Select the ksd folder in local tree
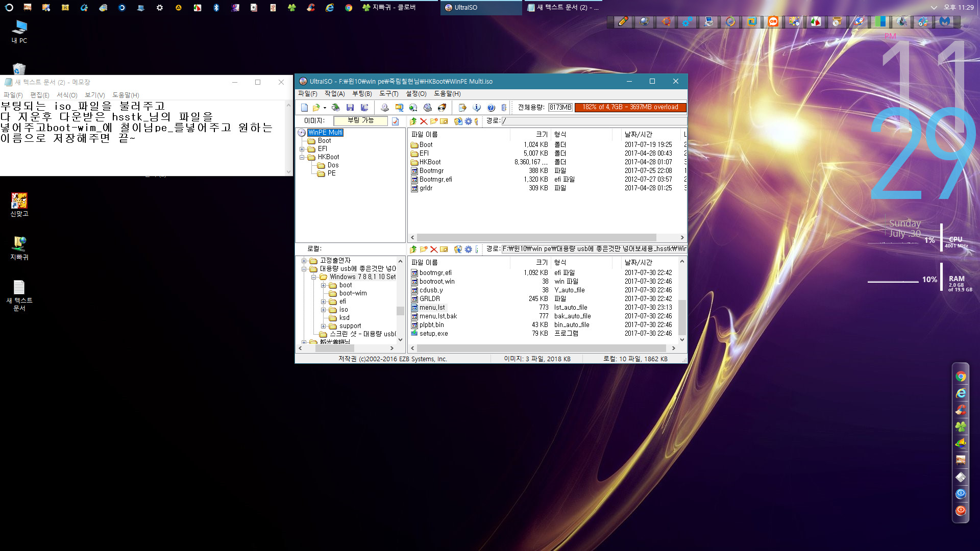 344,318
